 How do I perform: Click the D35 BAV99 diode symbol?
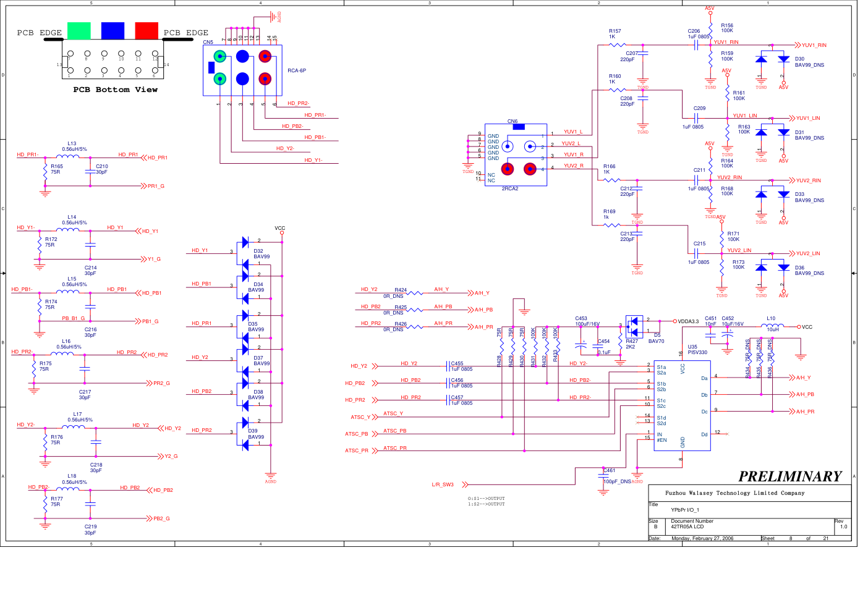(x=245, y=326)
